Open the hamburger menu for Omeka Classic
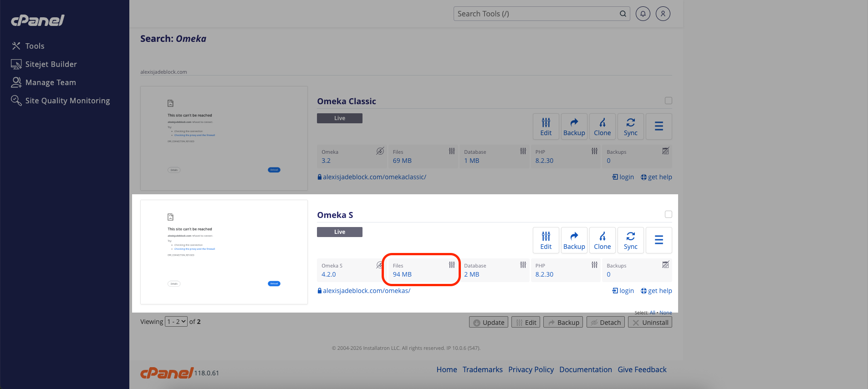Screen dimensions: 868x389 659,126
